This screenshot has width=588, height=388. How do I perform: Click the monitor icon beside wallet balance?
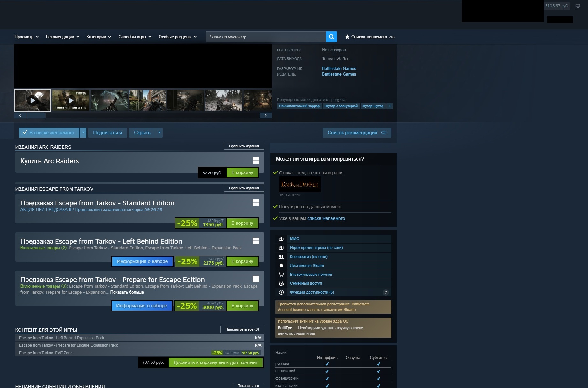(578, 6)
